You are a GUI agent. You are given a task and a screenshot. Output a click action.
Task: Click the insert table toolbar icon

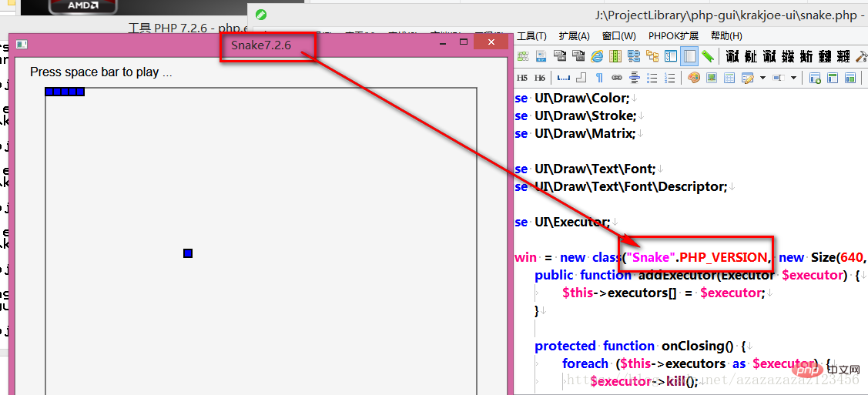pos(729,78)
